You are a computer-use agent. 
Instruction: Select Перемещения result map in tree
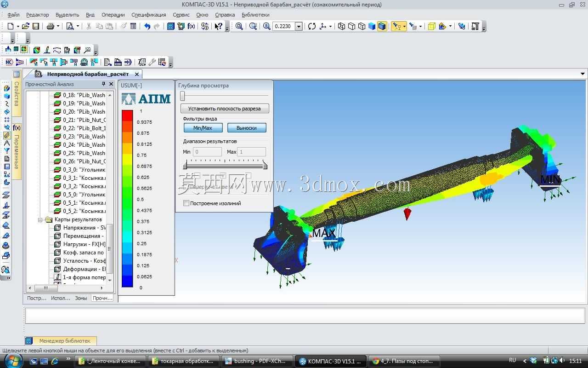[x=81, y=236]
